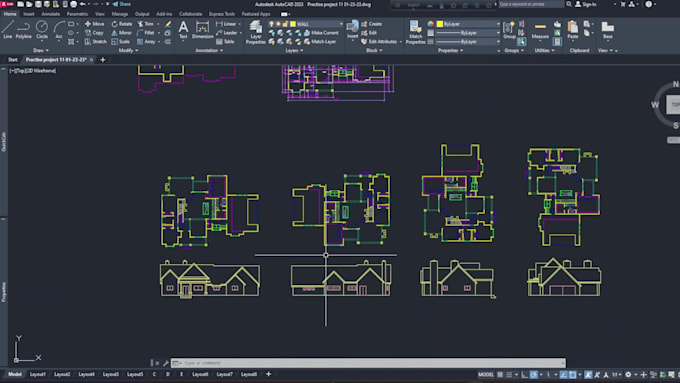Screen dimensions: 680x383
Task: Expand the Draw panel
Action: click(x=41, y=50)
